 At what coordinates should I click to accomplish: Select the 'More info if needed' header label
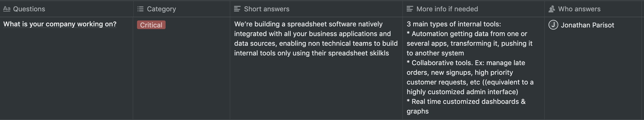(447, 9)
